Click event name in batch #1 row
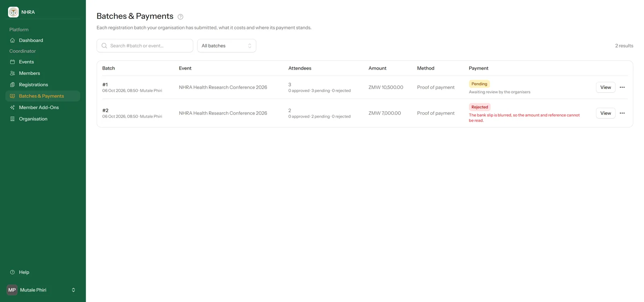 [x=223, y=87]
